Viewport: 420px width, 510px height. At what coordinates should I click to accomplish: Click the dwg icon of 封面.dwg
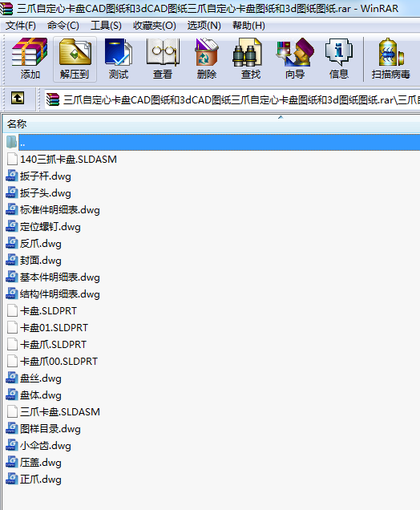point(12,260)
